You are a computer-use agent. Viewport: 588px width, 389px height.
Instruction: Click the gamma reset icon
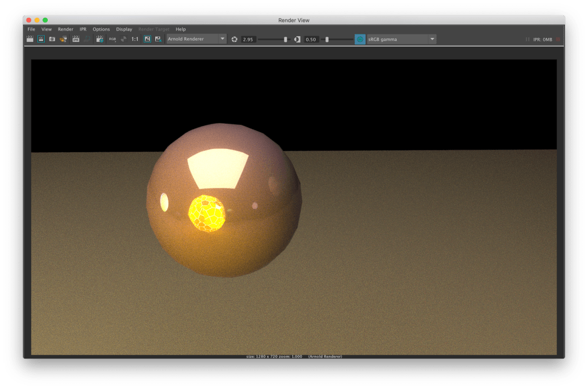(297, 39)
